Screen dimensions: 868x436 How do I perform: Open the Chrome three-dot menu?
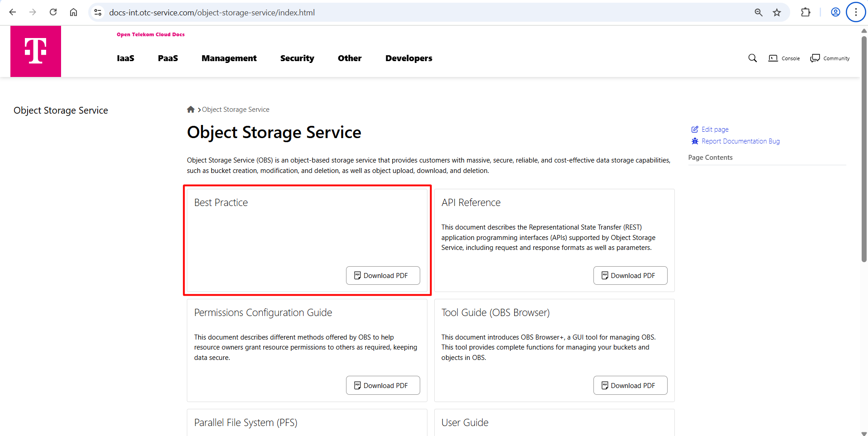(855, 12)
